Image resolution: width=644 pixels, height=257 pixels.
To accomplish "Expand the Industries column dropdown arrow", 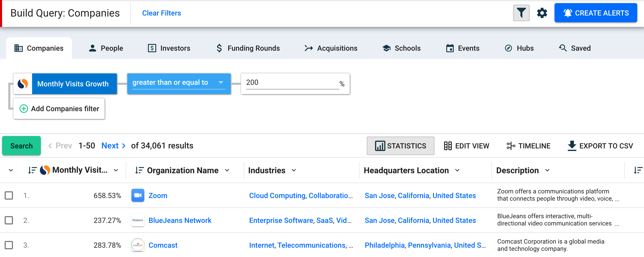I will coord(294,170).
